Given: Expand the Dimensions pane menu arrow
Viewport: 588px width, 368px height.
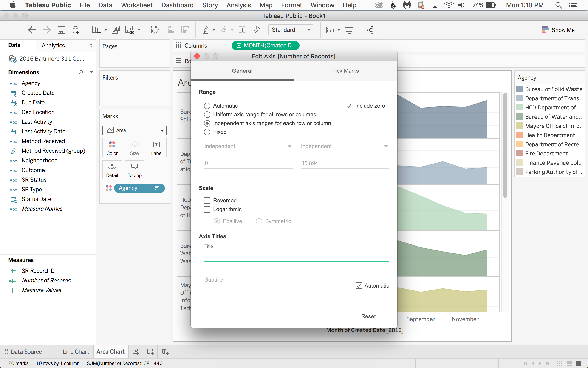Looking at the screenshot, I should [91, 72].
